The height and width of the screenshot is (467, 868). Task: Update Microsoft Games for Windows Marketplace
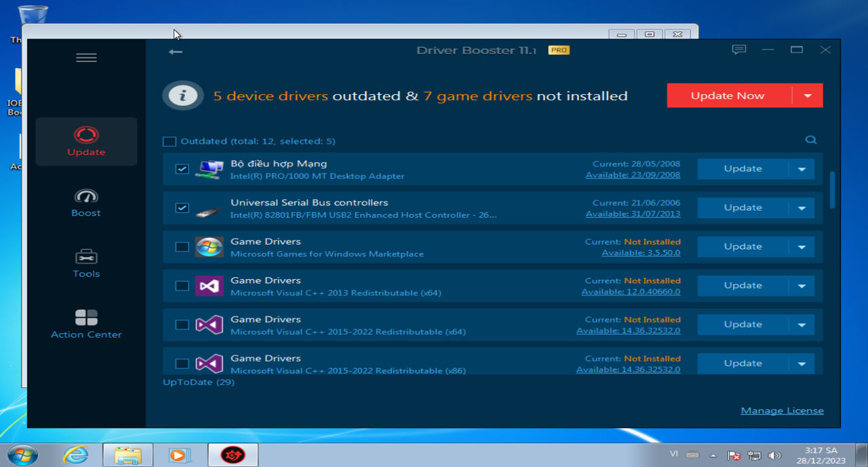click(x=743, y=247)
